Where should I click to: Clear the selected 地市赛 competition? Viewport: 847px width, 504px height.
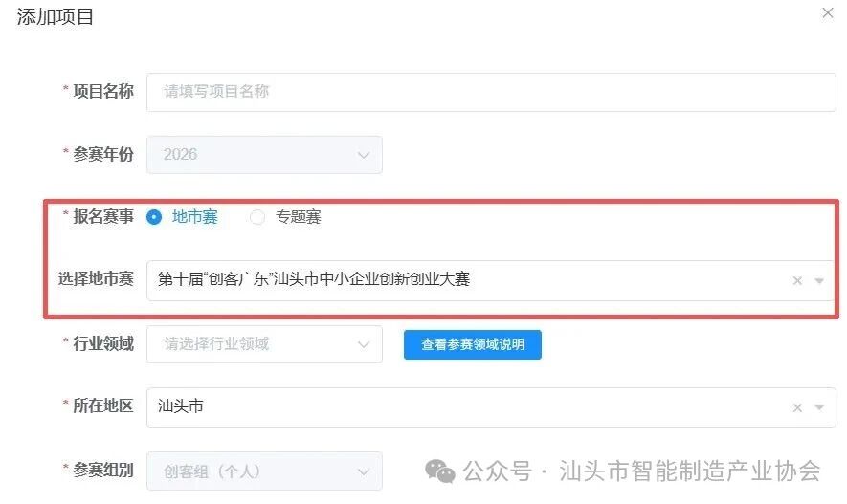click(797, 280)
